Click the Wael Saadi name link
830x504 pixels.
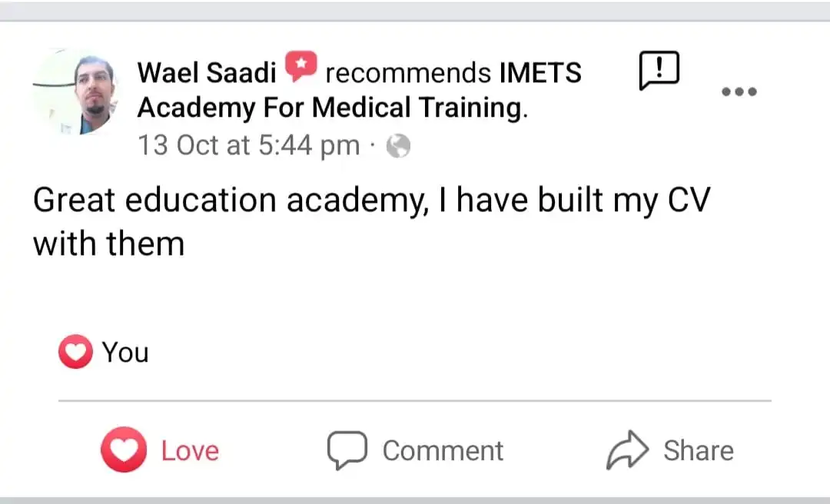[x=206, y=73]
